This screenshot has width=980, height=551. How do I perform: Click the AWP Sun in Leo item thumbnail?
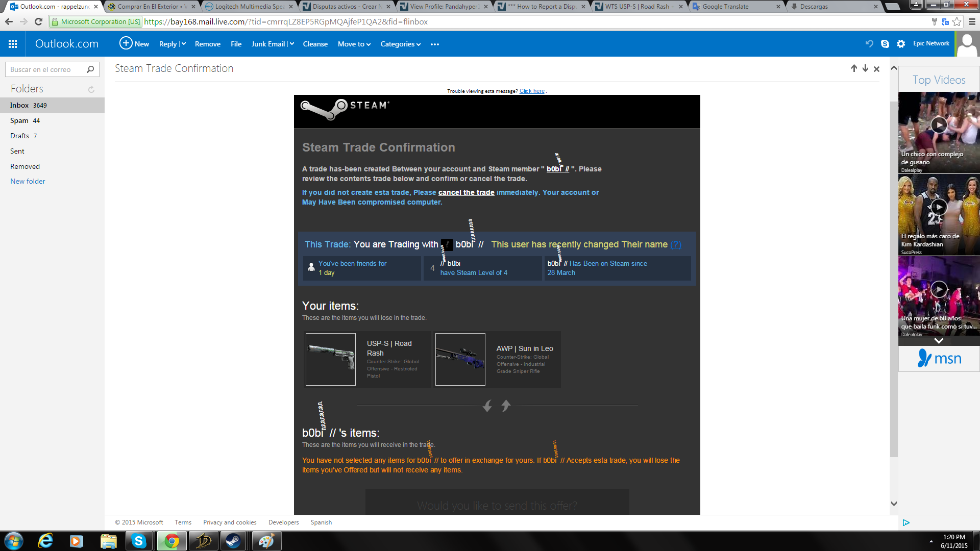[460, 359]
